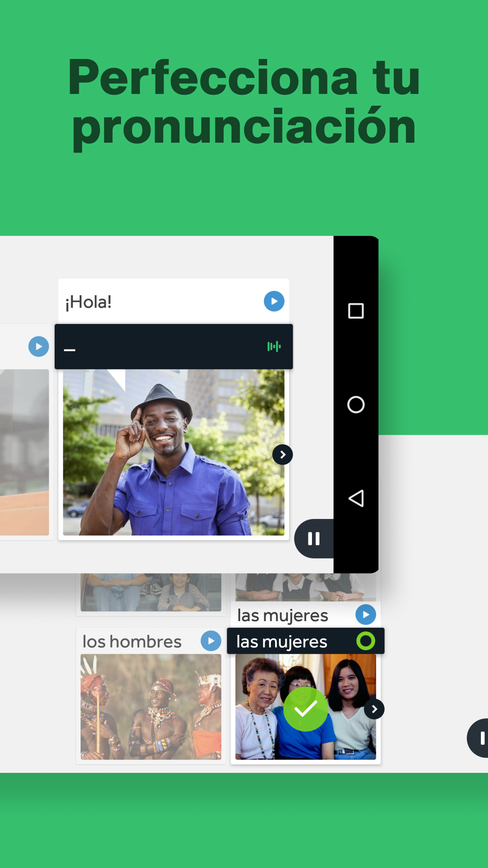Pause the lesson with pause button
The image size is (488, 868).
click(314, 539)
